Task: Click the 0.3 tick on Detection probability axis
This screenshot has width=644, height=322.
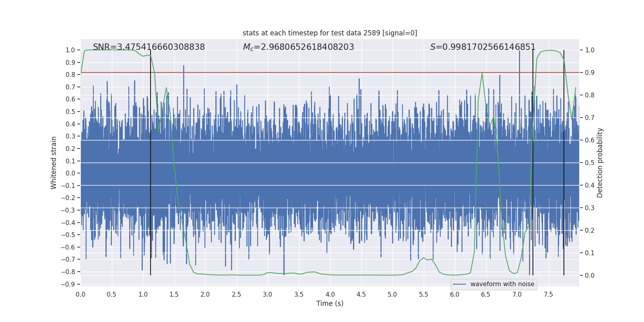Action: pos(590,208)
